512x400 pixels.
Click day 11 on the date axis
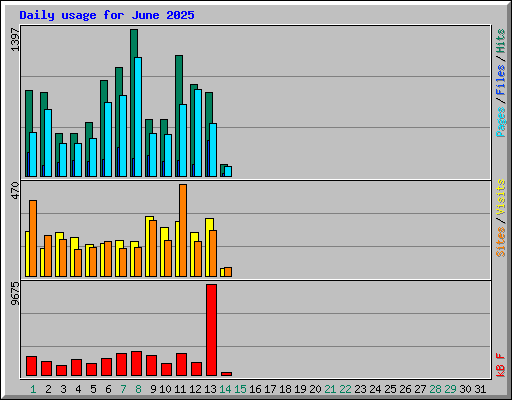pos(180,389)
